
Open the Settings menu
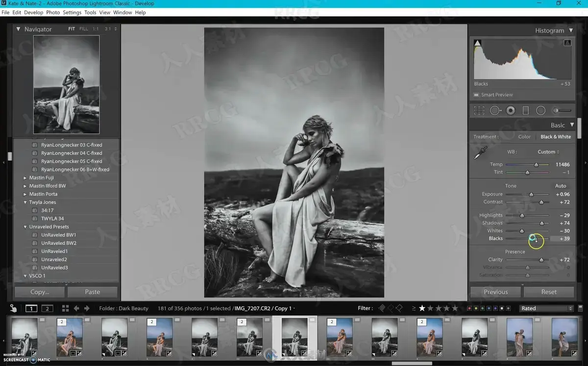pos(72,12)
